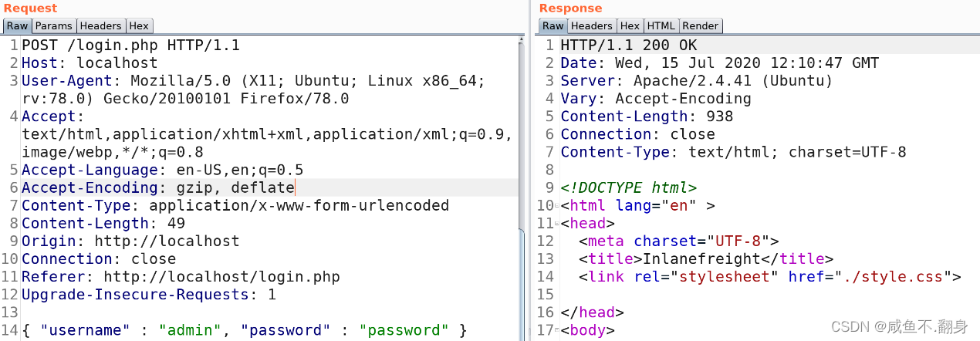Click the Referer header line in request
This screenshot has width=980, height=341.
tap(181, 276)
